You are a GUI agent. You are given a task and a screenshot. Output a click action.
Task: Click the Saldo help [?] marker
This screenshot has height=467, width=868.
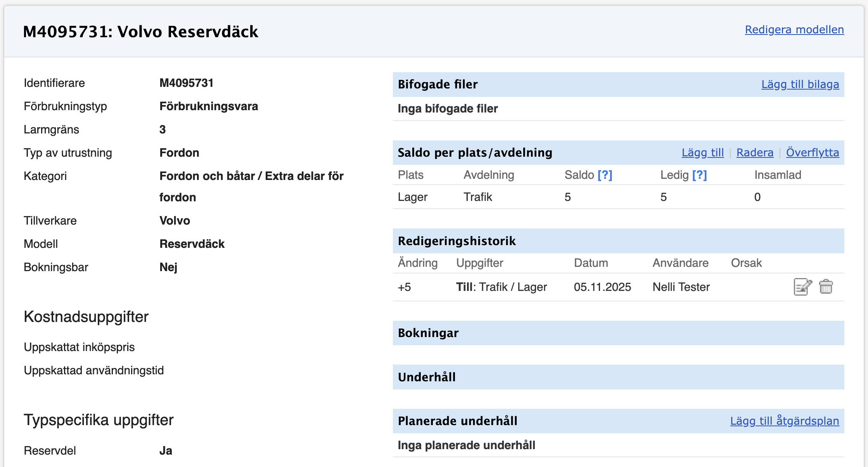(605, 175)
